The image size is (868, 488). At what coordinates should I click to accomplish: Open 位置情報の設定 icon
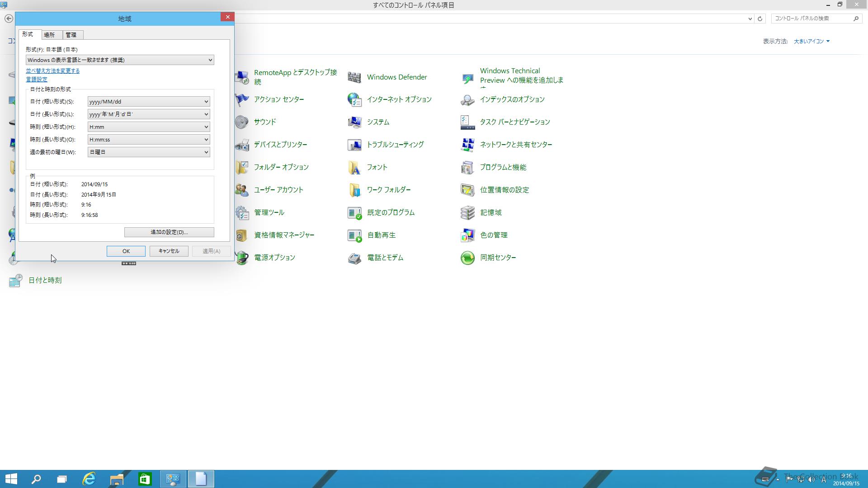click(467, 190)
